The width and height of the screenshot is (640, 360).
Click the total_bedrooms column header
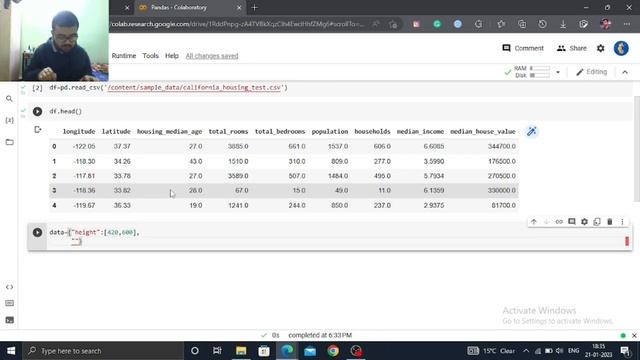coord(280,131)
